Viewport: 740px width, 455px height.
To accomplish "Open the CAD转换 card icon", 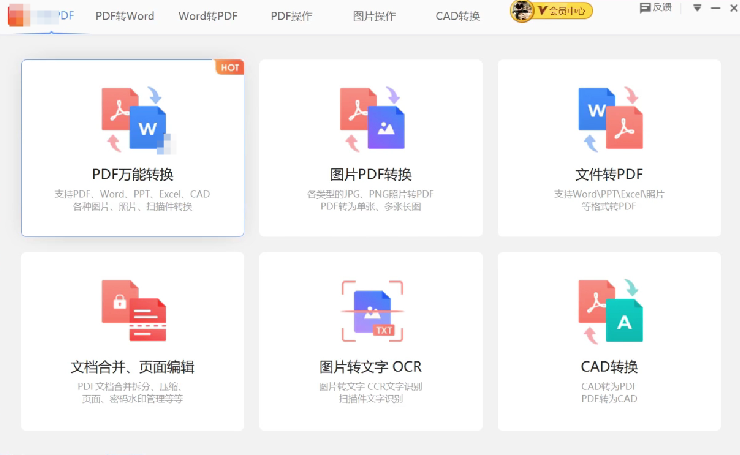I will (x=610, y=311).
